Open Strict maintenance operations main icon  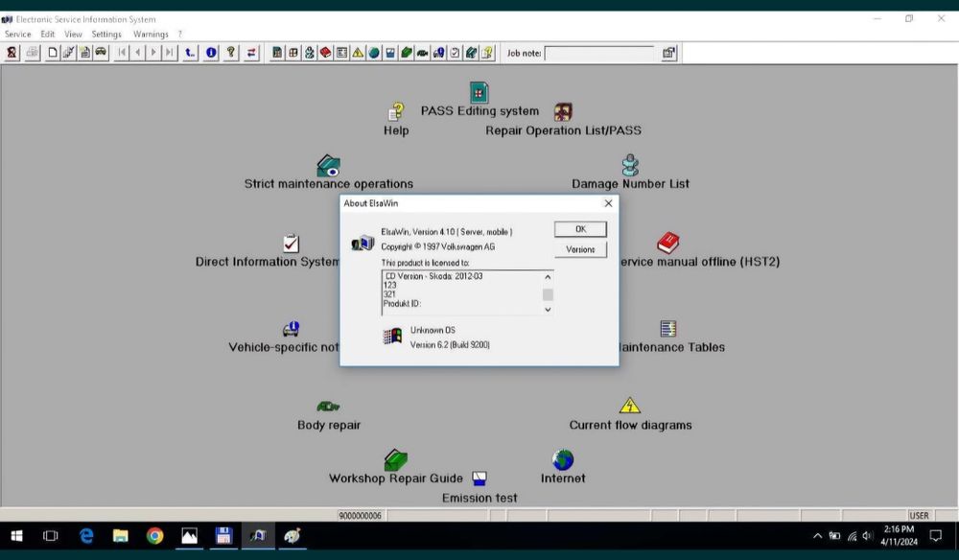click(328, 166)
